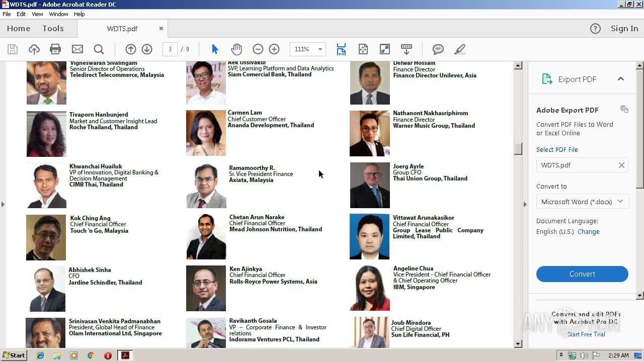Print the document with printer icon
This screenshot has width=644, height=362.
pos(55,49)
